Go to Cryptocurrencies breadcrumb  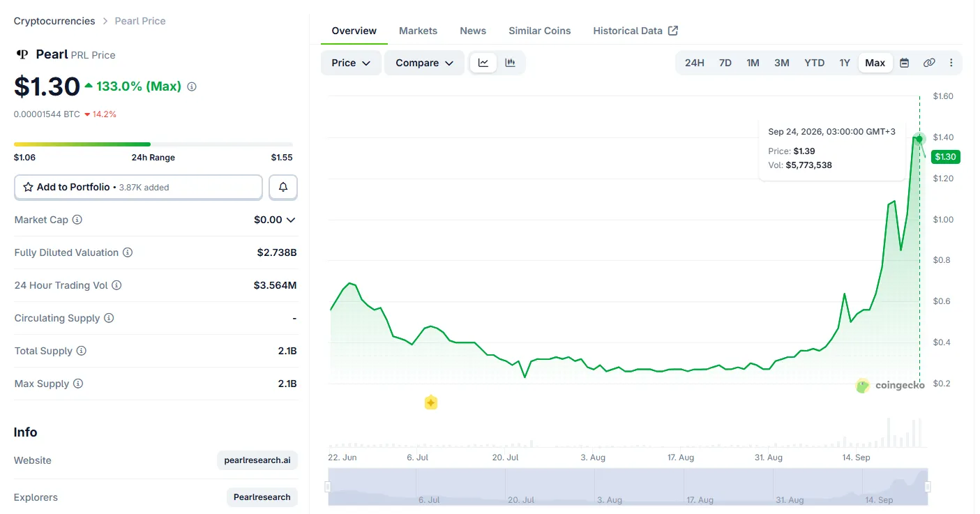(x=54, y=21)
